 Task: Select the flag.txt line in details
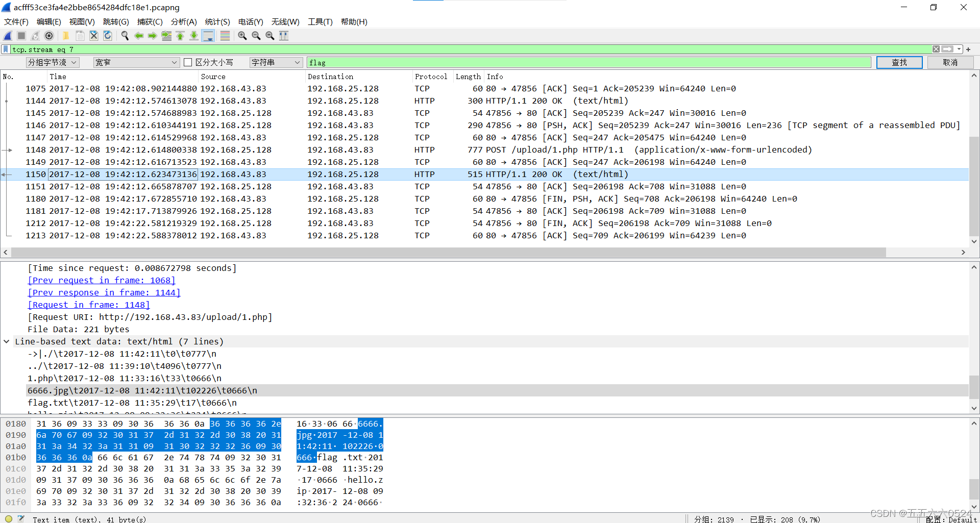coord(485,403)
